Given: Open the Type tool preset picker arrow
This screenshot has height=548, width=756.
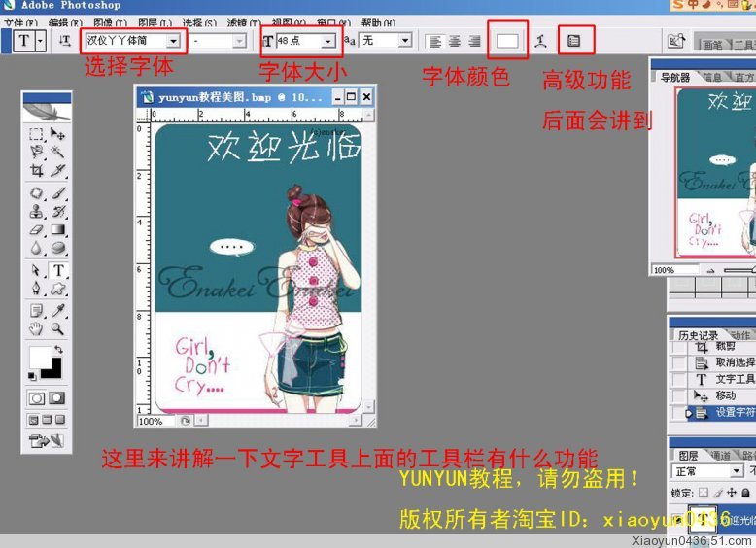Looking at the screenshot, I should (x=41, y=42).
